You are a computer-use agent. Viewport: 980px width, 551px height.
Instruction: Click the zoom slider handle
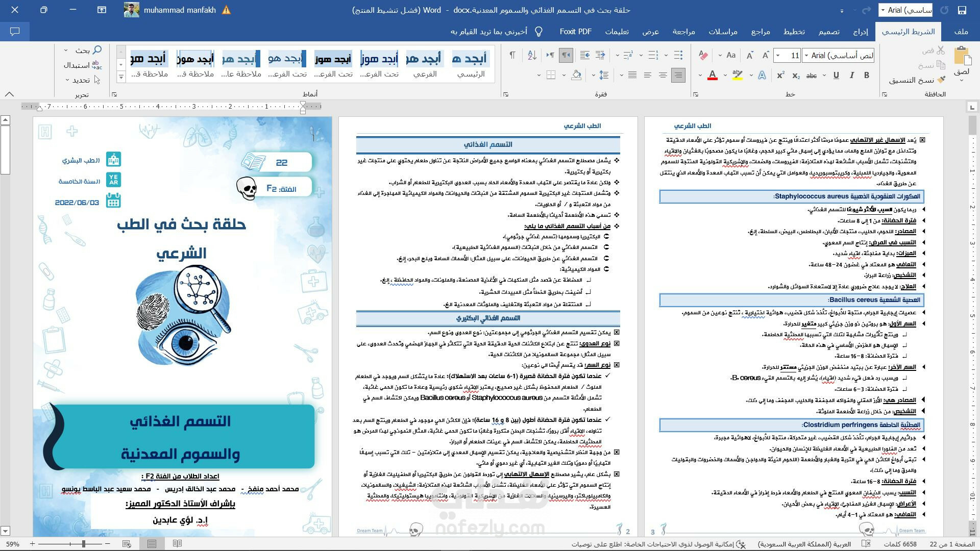tap(83, 544)
